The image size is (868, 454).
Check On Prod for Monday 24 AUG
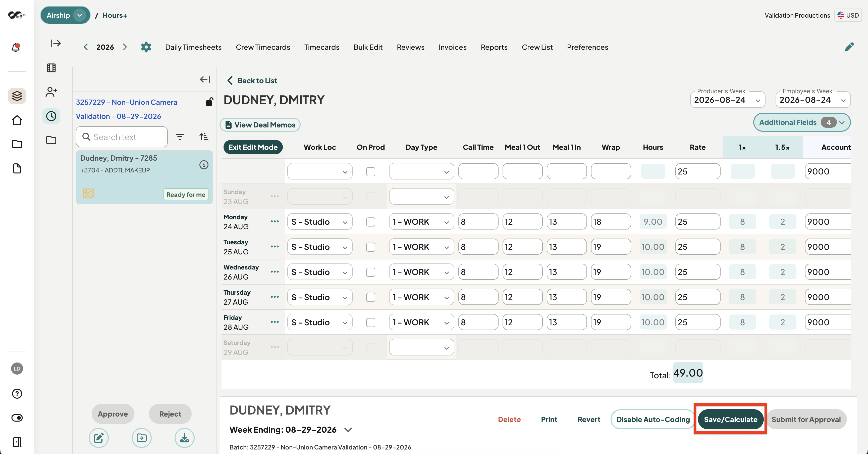371,222
